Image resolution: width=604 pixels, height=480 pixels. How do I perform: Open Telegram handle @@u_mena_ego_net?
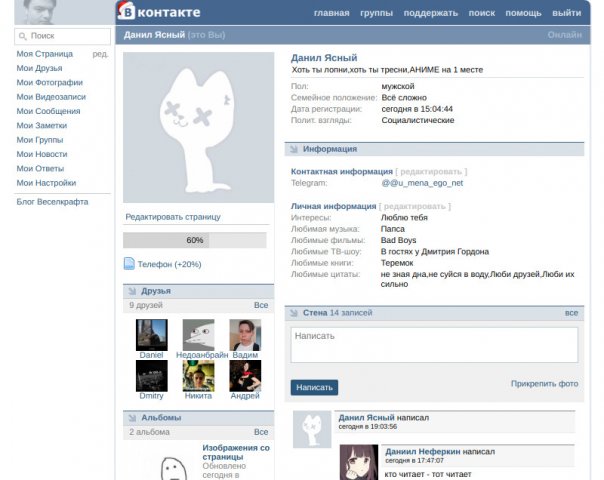[422, 183]
